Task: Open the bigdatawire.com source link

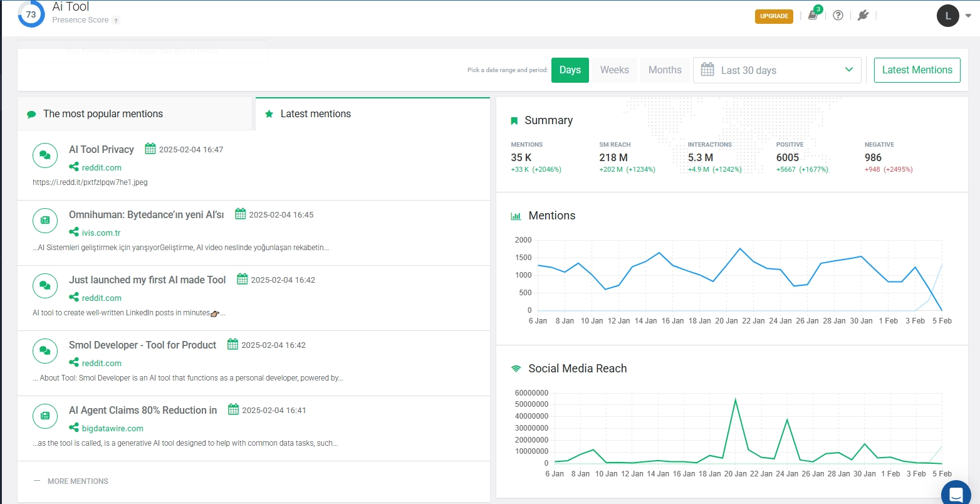Action: pyautogui.click(x=112, y=429)
